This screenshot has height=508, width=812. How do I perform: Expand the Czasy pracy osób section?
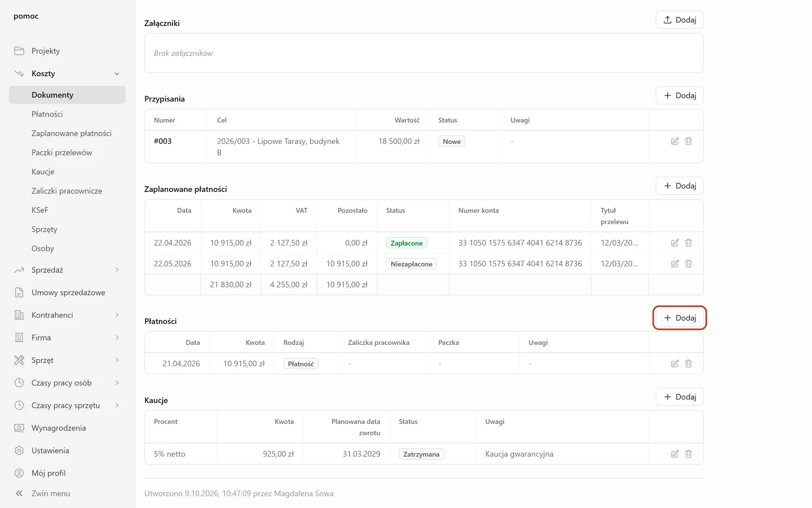pyautogui.click(x=117, y=383)
